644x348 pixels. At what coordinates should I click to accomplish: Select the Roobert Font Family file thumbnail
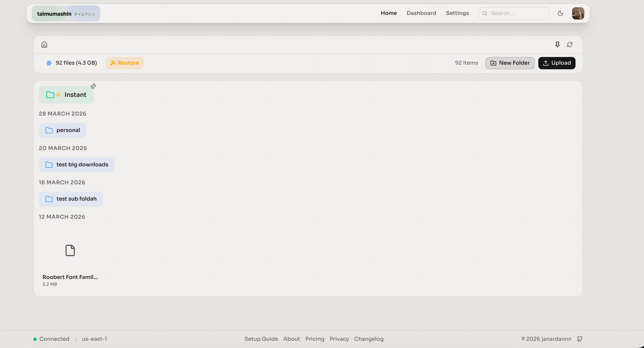(70, 251)
